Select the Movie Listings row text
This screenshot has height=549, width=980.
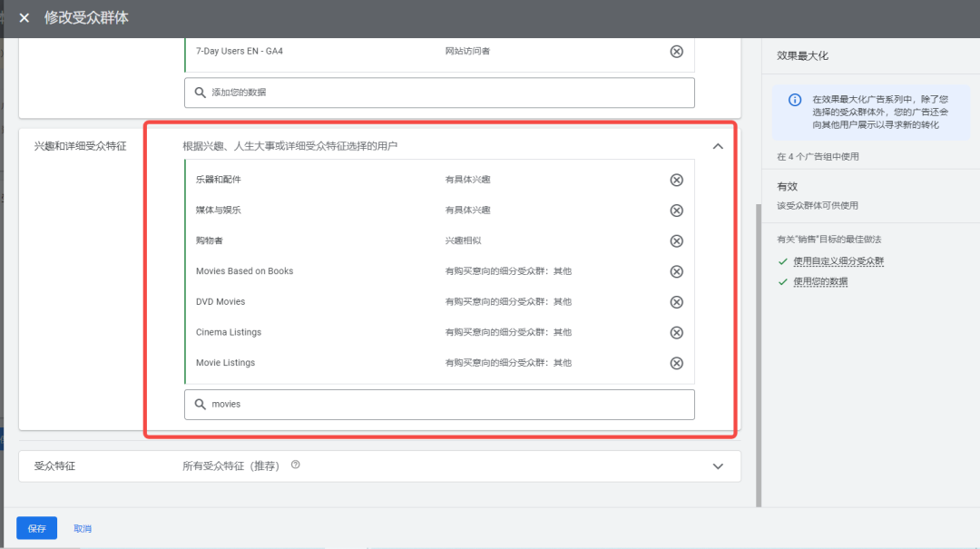click(x=226, y=363)
